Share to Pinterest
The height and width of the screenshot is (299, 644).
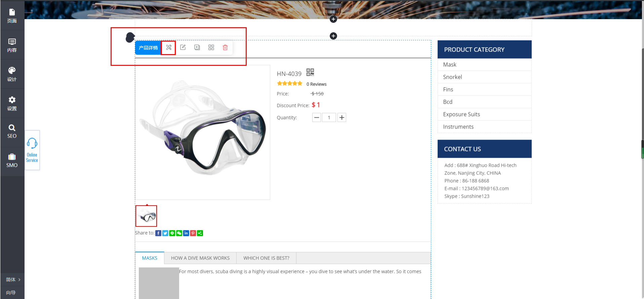point(193,233)
